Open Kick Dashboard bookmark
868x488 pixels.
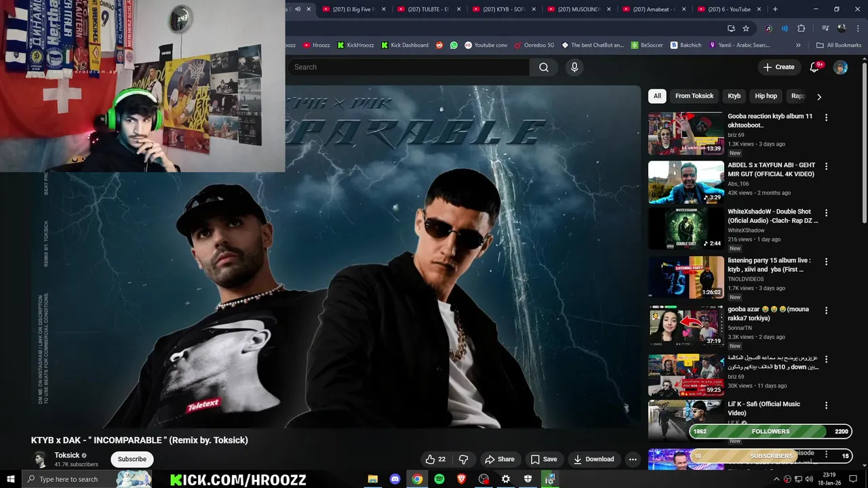click(405, 45)
